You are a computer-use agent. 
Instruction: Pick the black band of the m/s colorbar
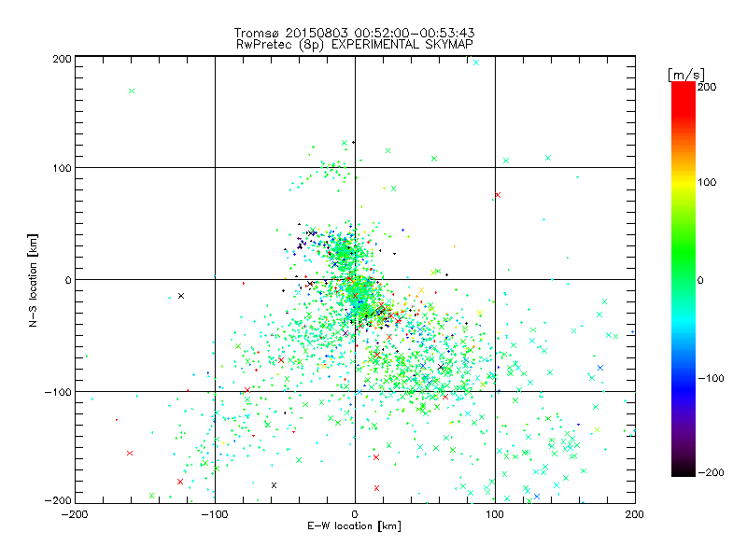pos(684,469)
